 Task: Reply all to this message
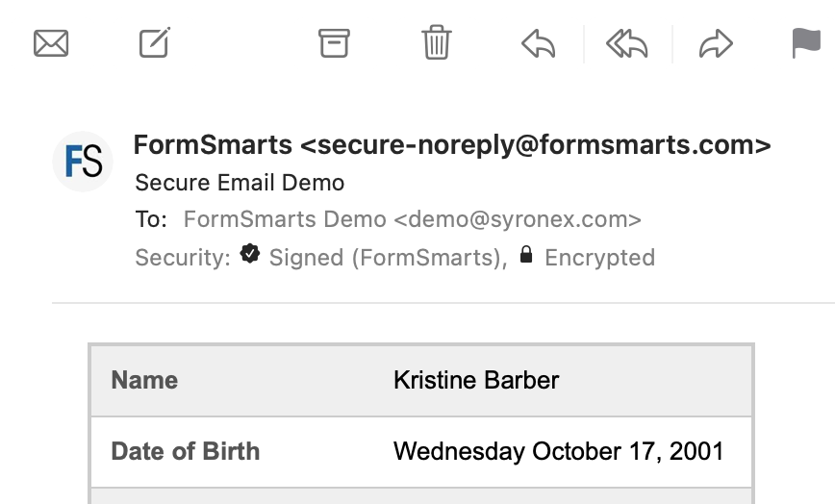(626, 43)
